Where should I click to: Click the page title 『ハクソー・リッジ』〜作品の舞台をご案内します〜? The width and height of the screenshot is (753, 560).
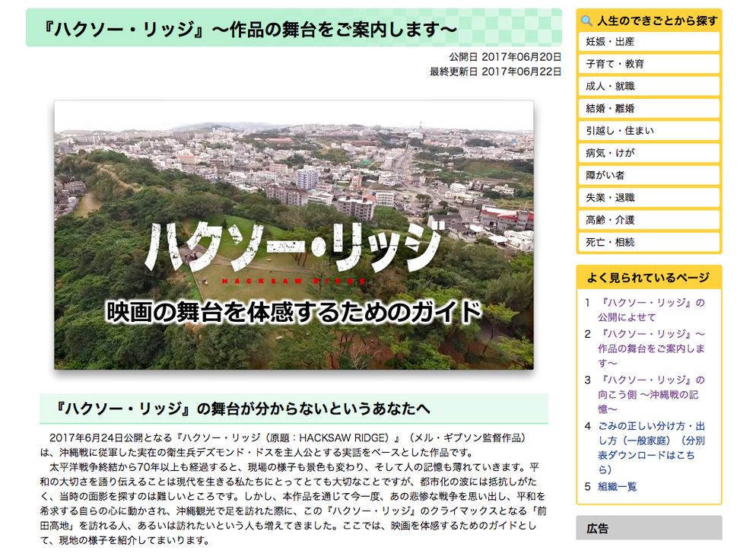tap(249, 30)
